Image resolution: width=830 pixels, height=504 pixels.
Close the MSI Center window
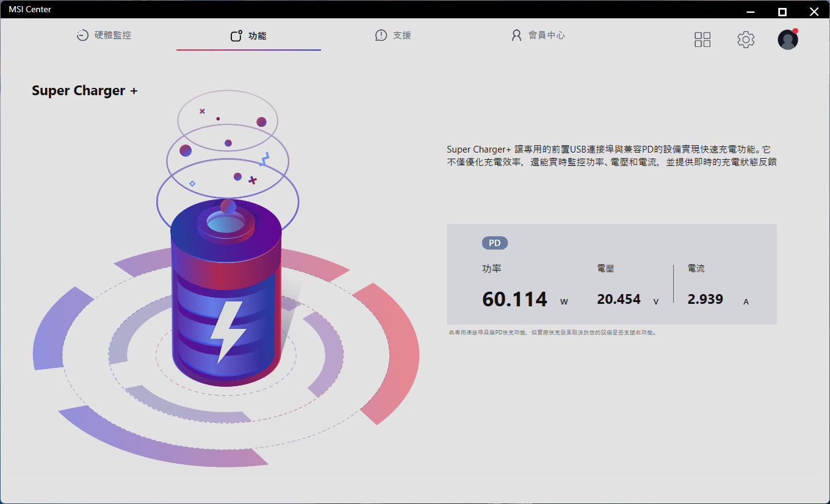[814, 11]
